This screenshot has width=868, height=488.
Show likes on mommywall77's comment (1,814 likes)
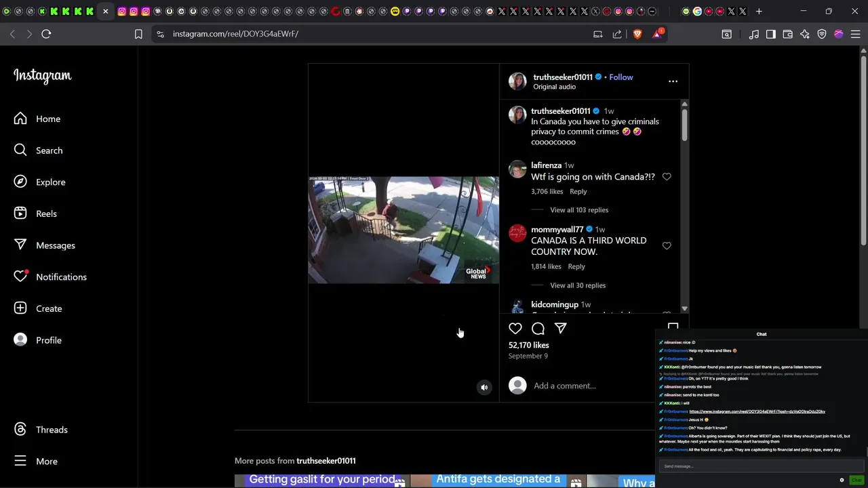pyautogui.click(x=546, y=266)
